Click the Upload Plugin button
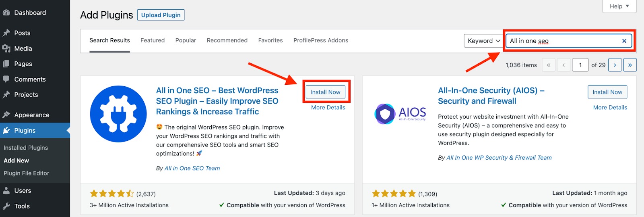 point(161,15)
